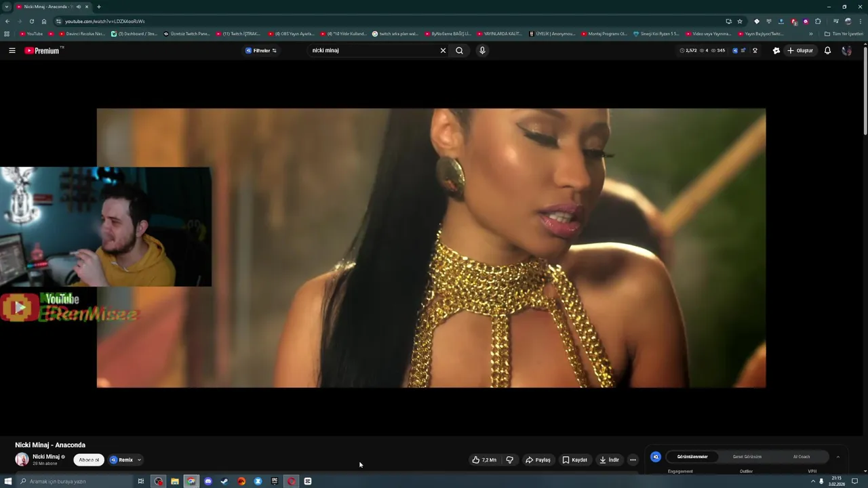Image resolution: width=868 pixels, height=488 pixels.
Task: Reload the page in Chrome
Action: (31, 21)
